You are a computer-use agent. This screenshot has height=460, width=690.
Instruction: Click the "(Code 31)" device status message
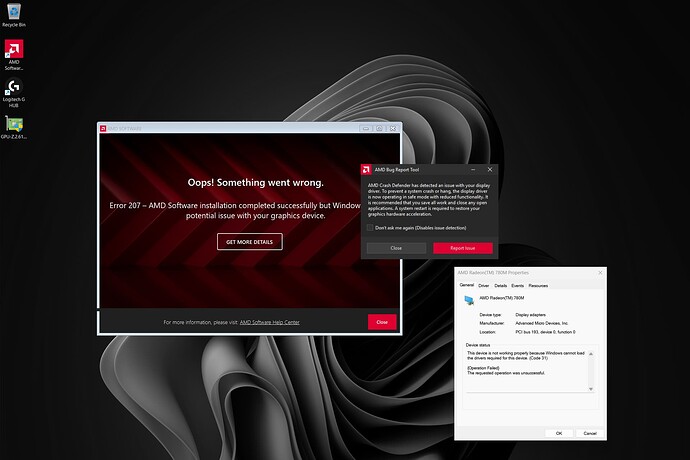tap(525, 356)
